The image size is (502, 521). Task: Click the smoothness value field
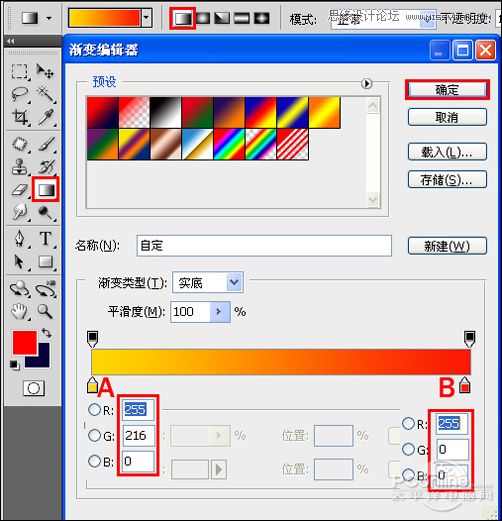(190, 312)
